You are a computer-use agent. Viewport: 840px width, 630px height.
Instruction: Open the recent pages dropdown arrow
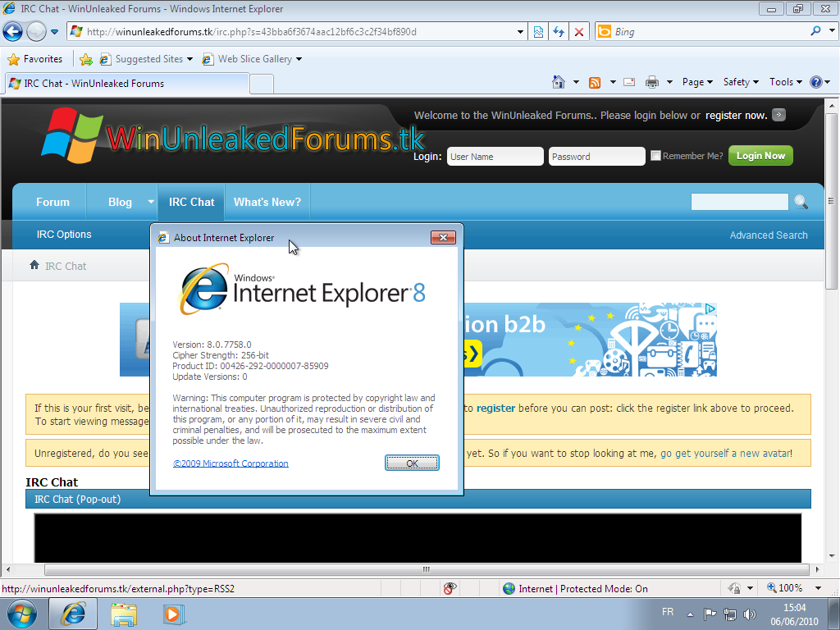tap(55, 32)
